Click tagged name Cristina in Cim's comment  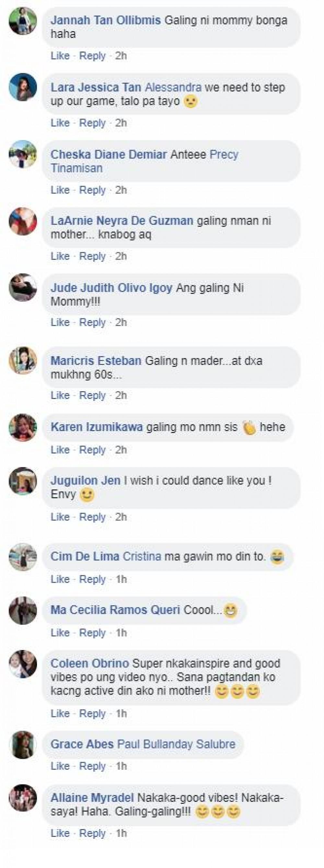click(x=142, y=556)
